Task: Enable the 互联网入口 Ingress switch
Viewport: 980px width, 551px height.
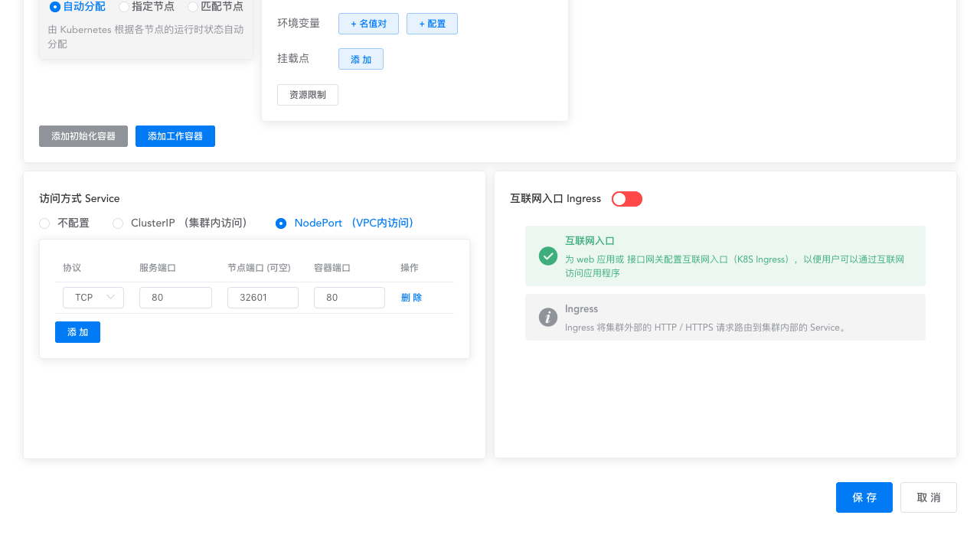Action: pos(626,198)
